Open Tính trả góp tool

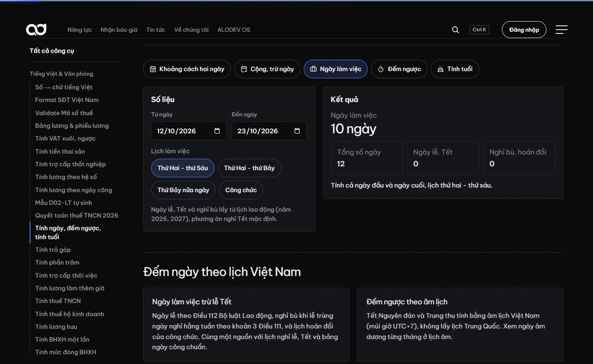[53, 250]
